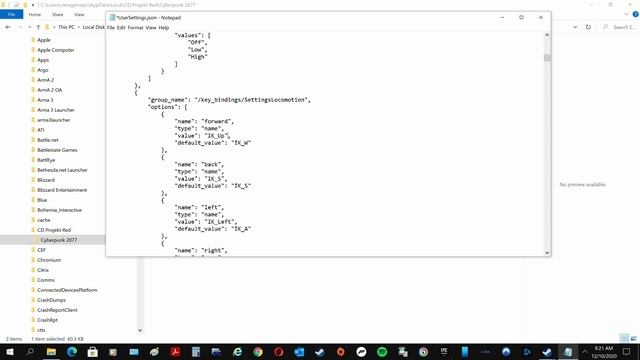Select CrashReportClient folder

(57, 310)
